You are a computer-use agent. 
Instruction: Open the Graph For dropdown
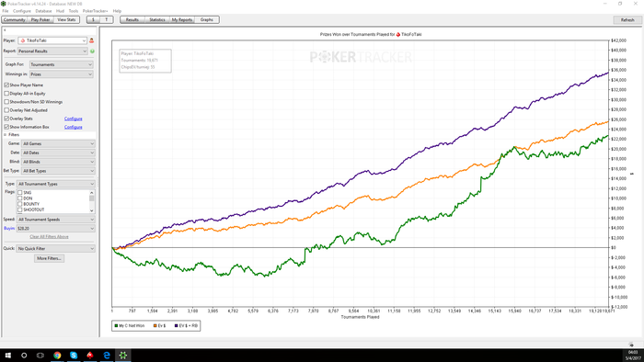coord(62,65)
